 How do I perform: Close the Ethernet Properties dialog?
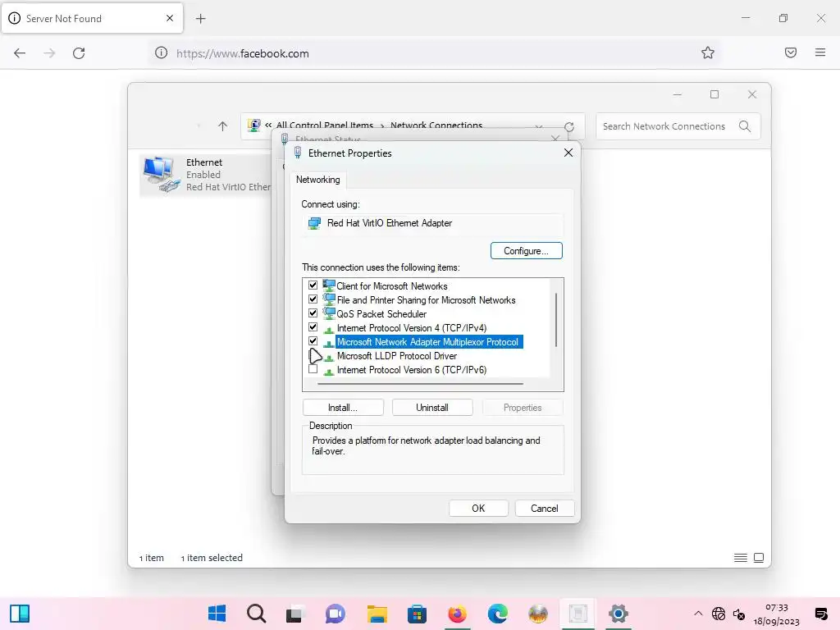click(568, 153)
